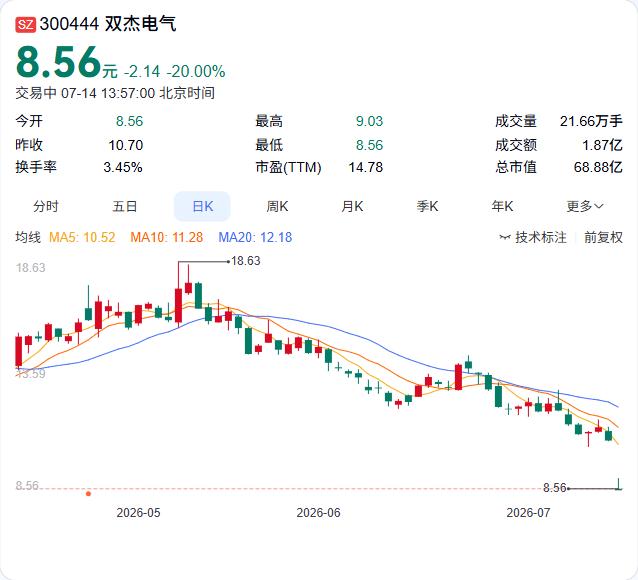638x580 pixels.
Task: Open the 前复权 adjustment option
Action: [603, 237]
